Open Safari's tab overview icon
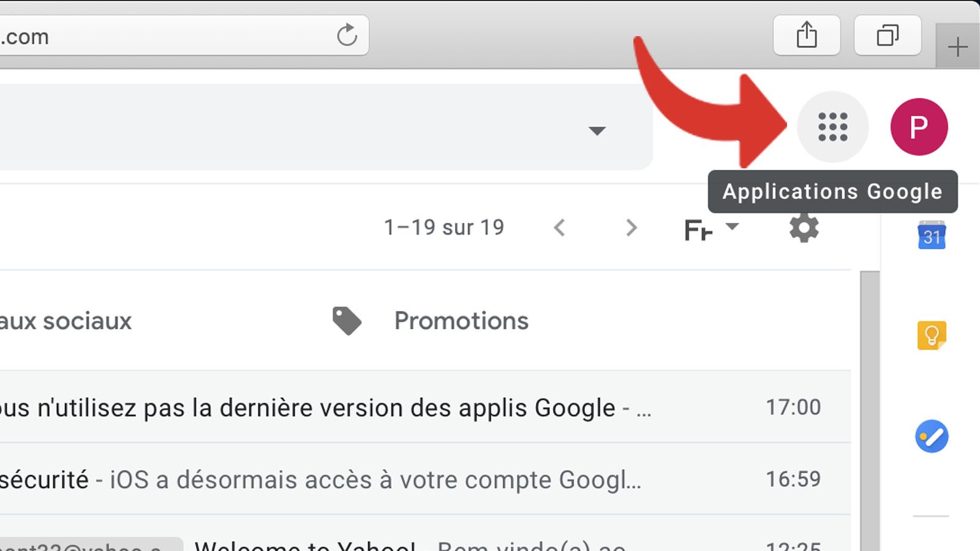Viewport: 980px width, 551px height. [889, 35]
